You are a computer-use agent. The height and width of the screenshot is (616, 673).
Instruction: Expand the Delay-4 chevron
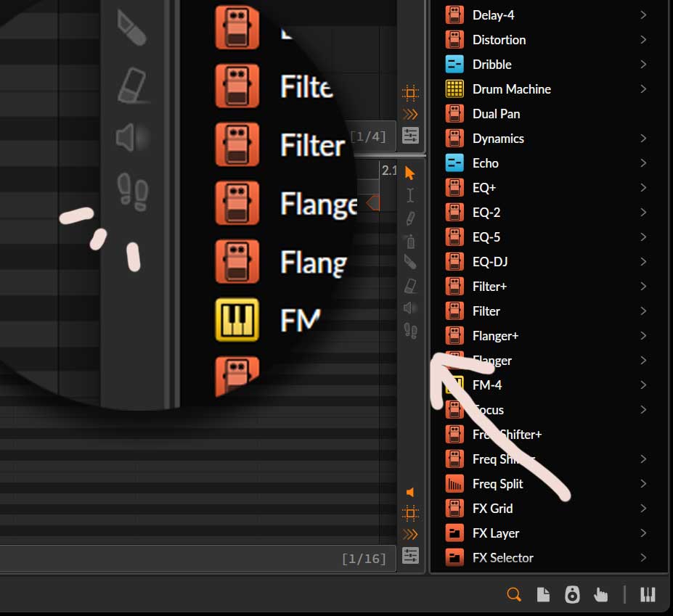643,15
